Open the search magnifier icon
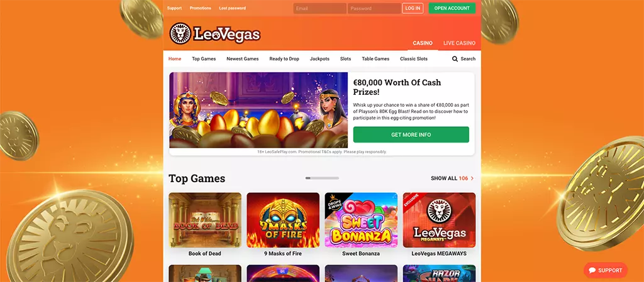This screenshot has width=644, height=282. click(x=455, y=58)
